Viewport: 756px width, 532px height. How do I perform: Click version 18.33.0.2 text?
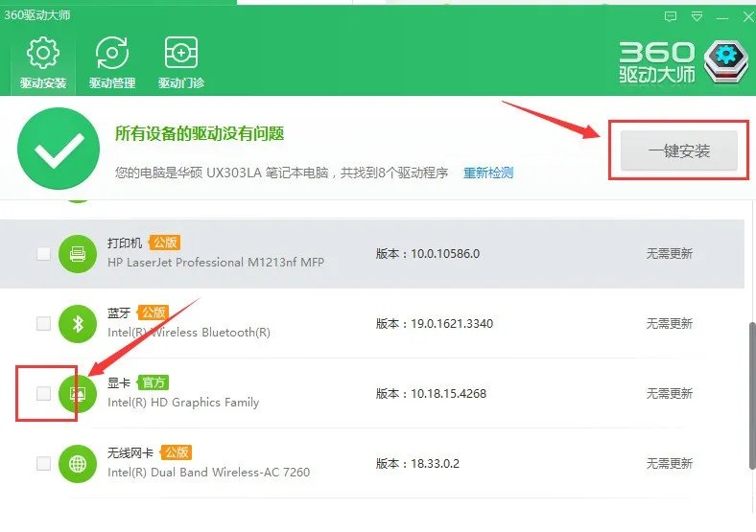[435, 463]
